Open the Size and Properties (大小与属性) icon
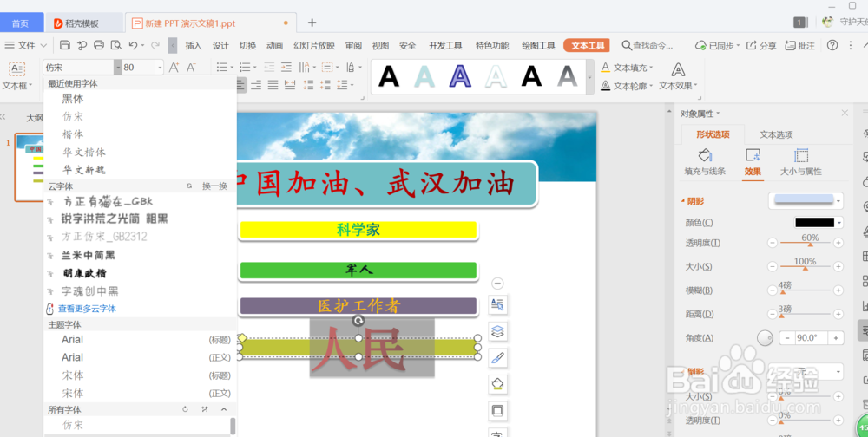The width and height of the screenshot is (868, 437). pyautogui.click(x=801, y=155)
